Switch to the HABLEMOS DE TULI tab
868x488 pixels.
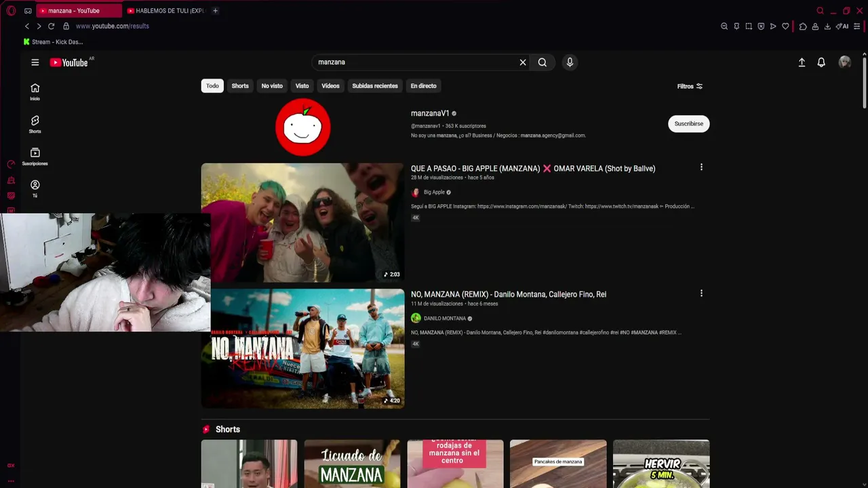(166, 11)
